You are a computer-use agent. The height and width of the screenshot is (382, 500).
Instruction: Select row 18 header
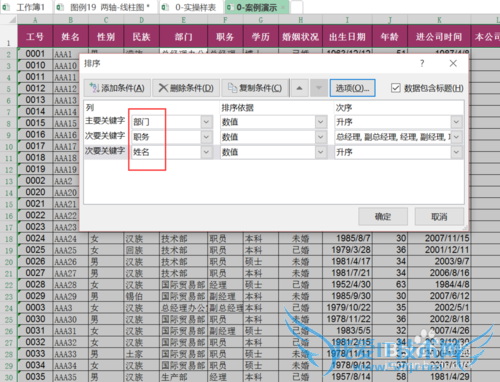tap(9, 239)
